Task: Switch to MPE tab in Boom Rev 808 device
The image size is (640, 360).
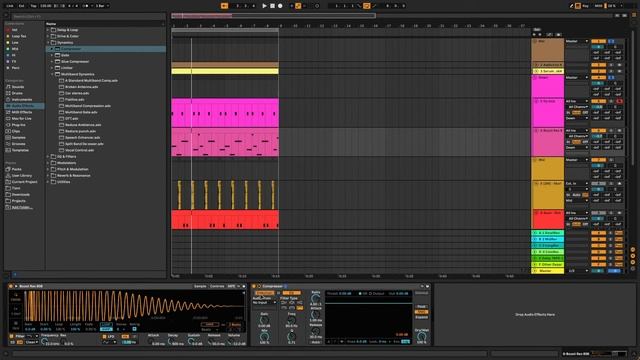Action: point(231,286)
